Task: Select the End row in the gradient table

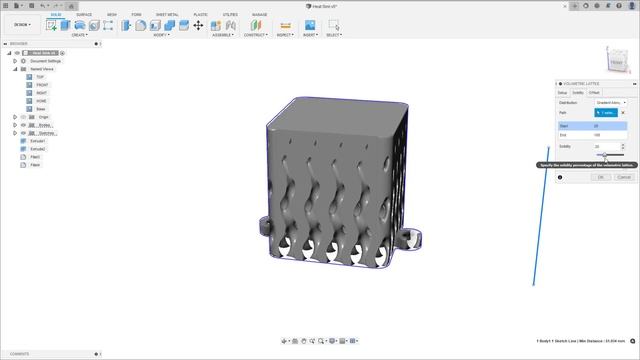Action: pos(593,135)
